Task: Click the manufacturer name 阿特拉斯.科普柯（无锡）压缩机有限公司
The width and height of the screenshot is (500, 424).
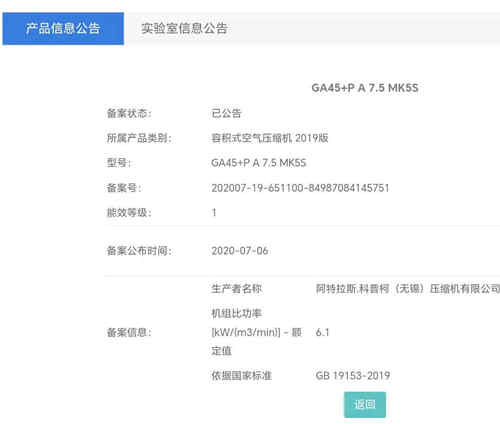Action: [x=408, y=289]
